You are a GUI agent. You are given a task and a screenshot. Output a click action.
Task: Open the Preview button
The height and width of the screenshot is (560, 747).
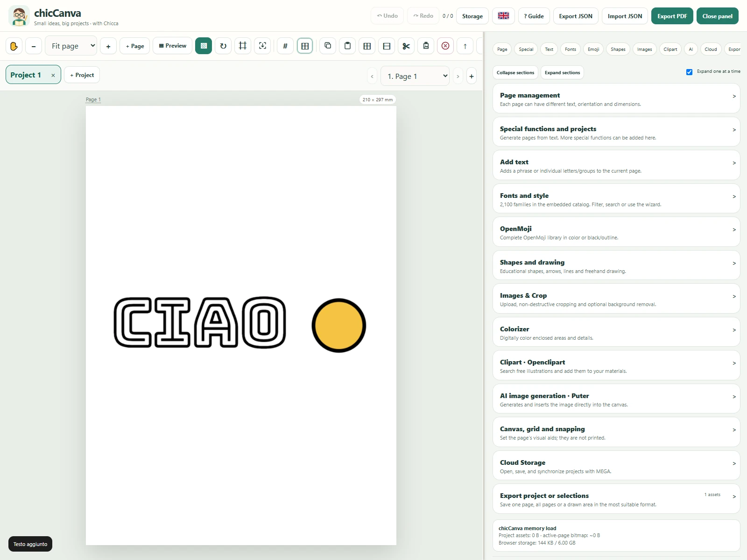point(173,46)
